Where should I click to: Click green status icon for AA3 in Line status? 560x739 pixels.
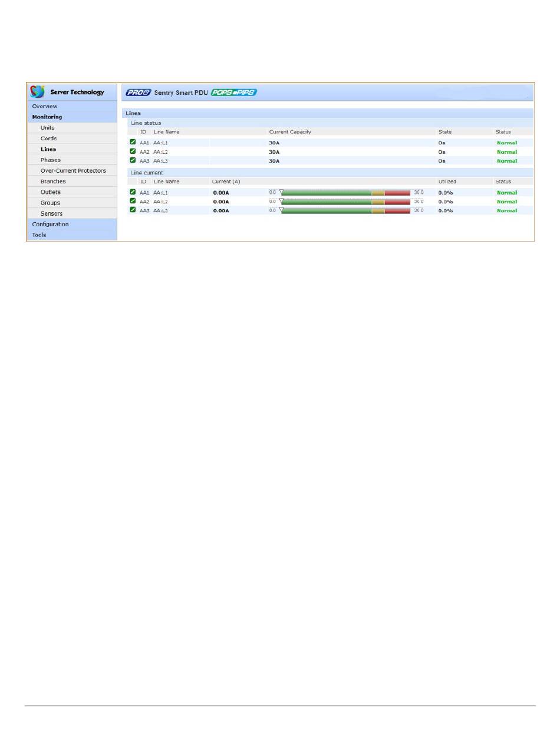[133, 160]
